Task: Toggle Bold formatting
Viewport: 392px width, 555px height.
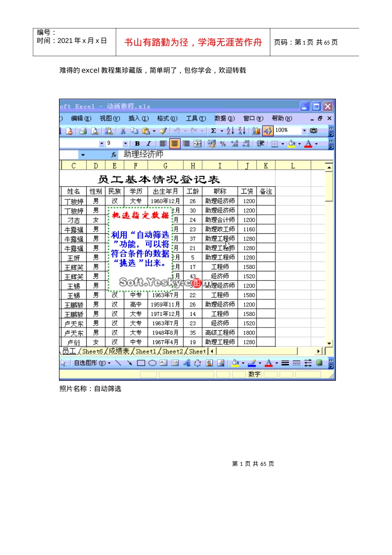Action: point(137,144)
